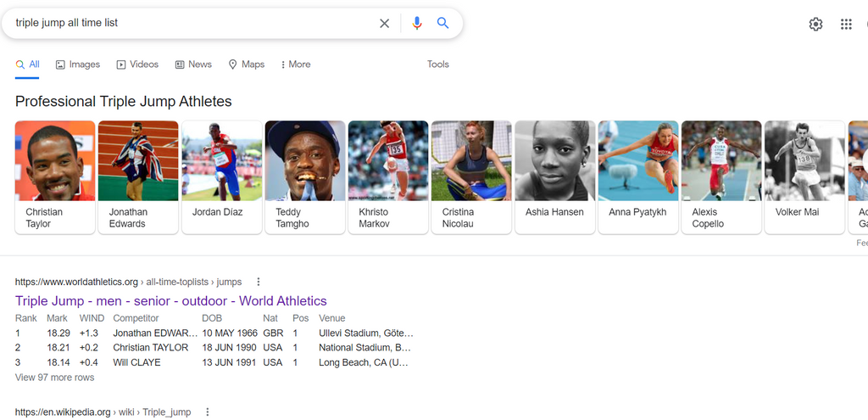The height and width of the screenshot is (420, 868).
Task: Click the 18 JUN 1990 date cell
Action: pyautogui.click(x=229, y=347)
